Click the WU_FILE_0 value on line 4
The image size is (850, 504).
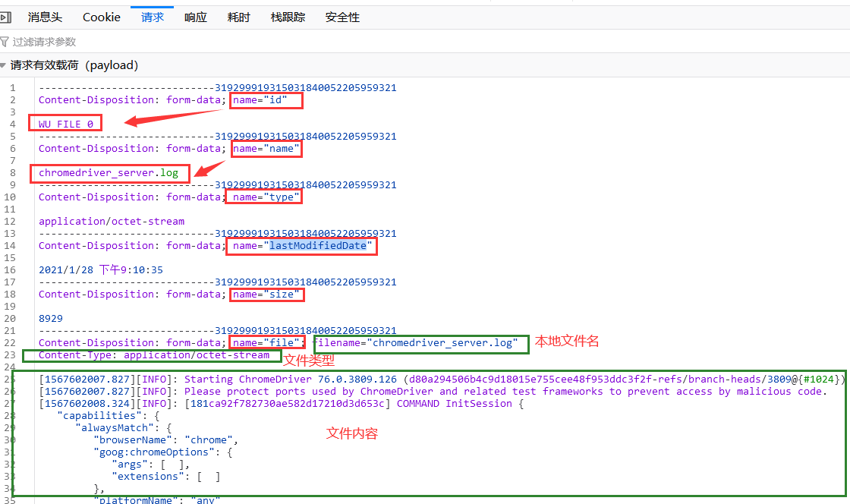pyautogui.click(x=66, y=124)
